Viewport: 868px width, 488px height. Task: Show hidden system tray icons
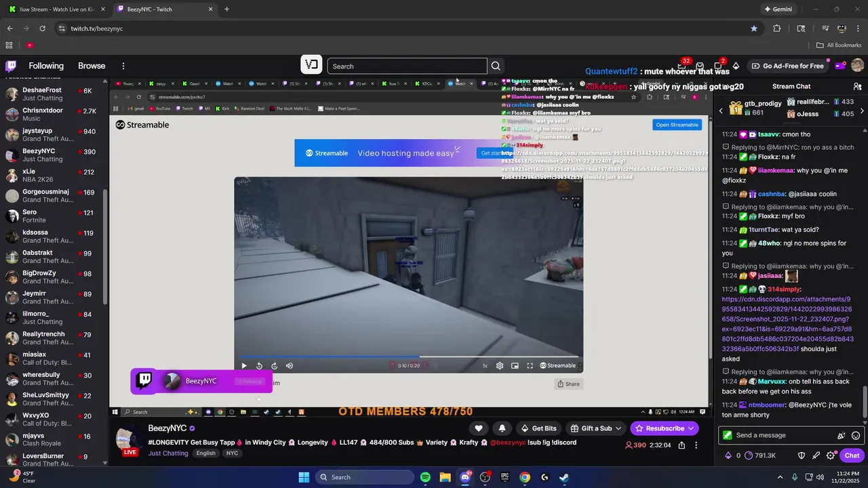pyautogui.click(x=780, y=477)
